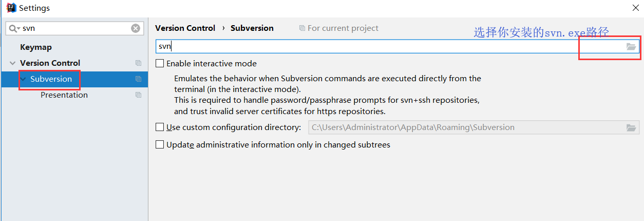Close the Settings dialog window
This screenshot has height=221, width=644.
[x=635, y=8]
